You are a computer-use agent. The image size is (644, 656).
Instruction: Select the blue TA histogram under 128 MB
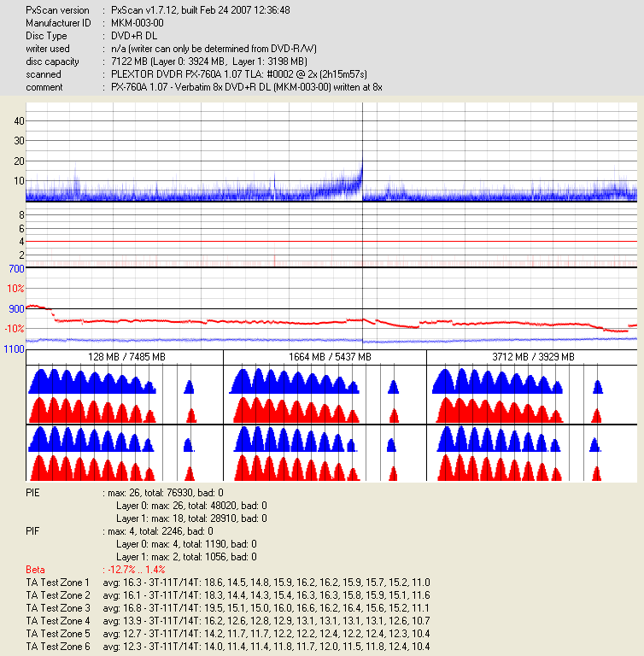click(x=91, y=381)
